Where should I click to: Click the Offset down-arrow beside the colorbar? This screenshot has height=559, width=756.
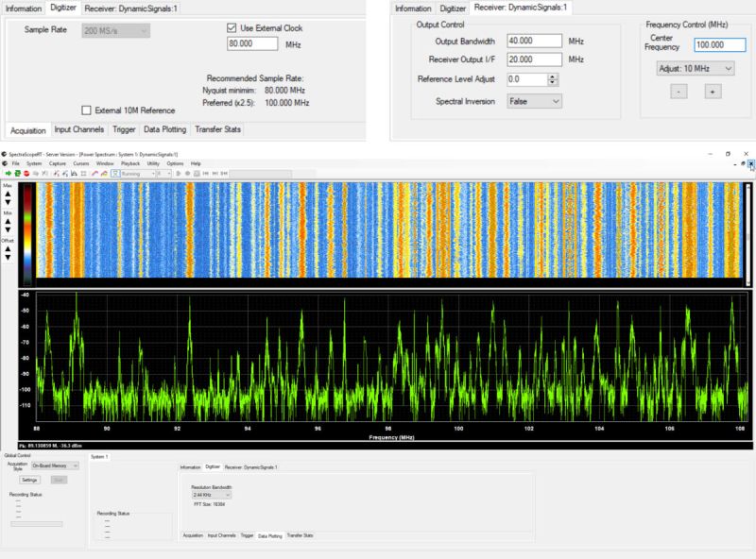tap(7, 257)
